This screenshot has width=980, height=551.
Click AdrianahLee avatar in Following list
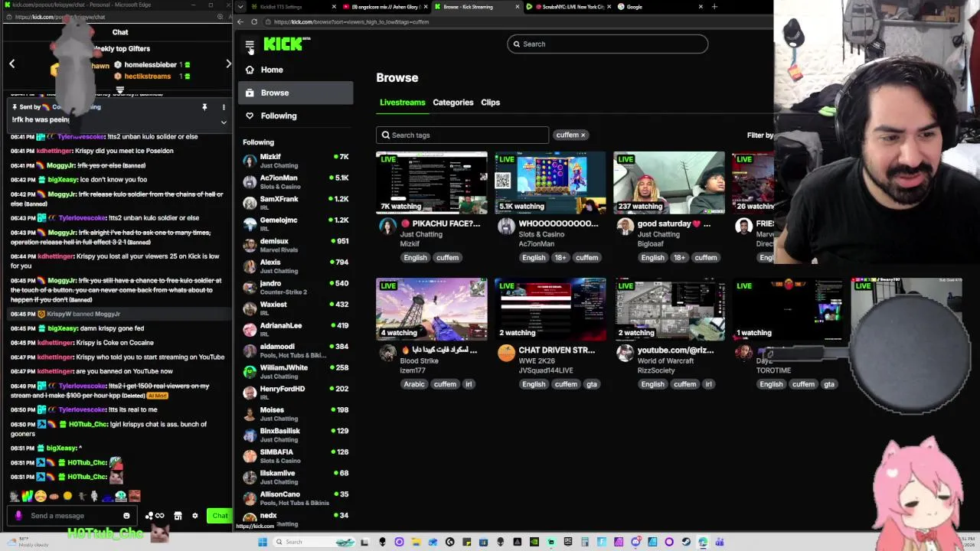pos(250,330)
